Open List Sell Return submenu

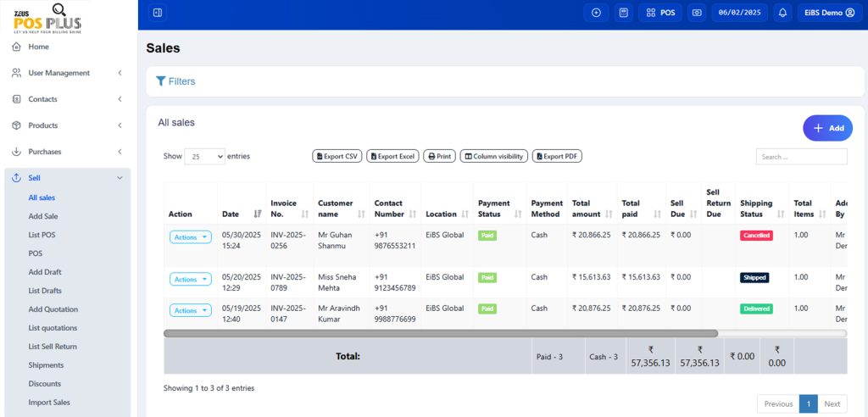[x=53, y=347]
